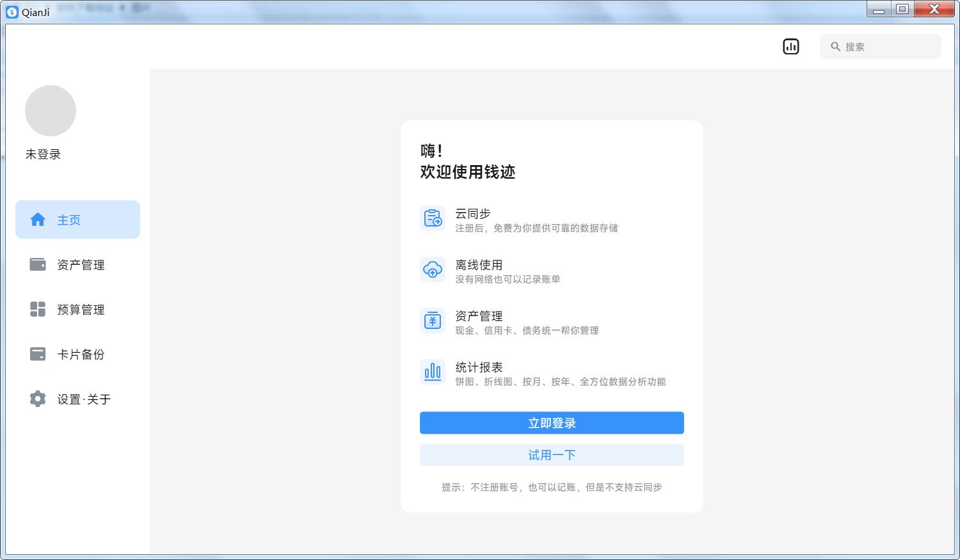The height and width of the screenshot is (560, 960).
Task: Click the hint text about 不支持云同步
Action: point(552,487)
